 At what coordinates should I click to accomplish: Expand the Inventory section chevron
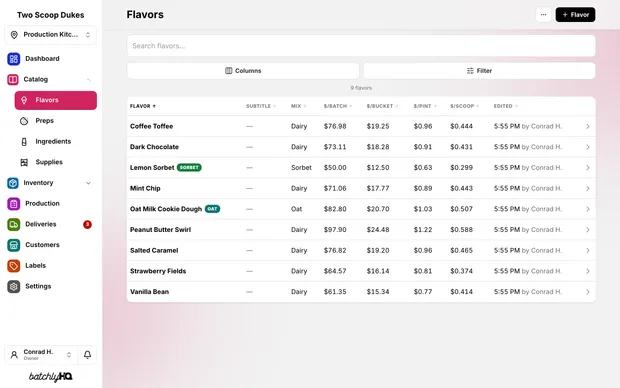tap(89, 183)
